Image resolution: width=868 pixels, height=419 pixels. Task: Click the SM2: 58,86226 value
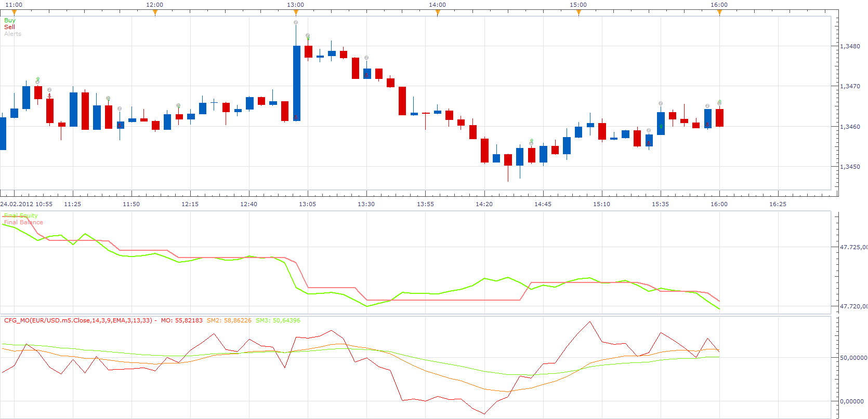click(229, 320)
